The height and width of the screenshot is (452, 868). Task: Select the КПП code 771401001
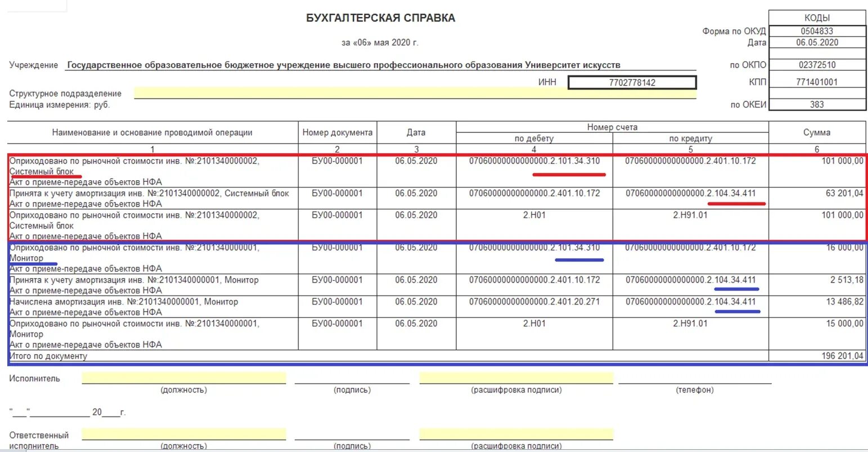coord(817,82)
